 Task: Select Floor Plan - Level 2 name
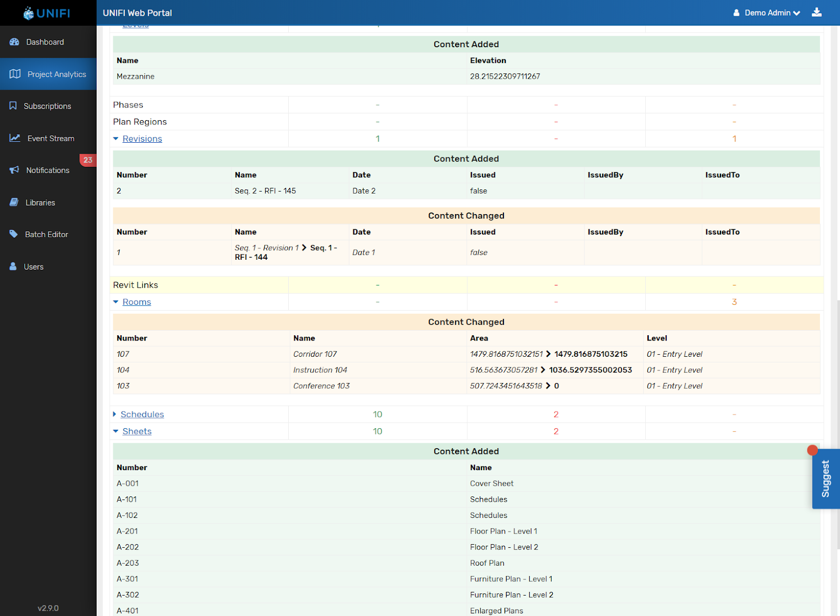tap(504, 547)
